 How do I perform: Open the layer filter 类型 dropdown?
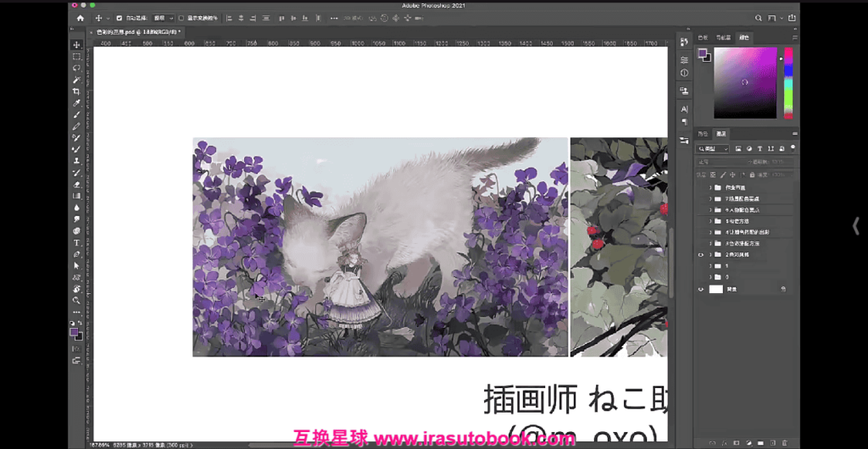pyautogui.click(x=713, y=149)
